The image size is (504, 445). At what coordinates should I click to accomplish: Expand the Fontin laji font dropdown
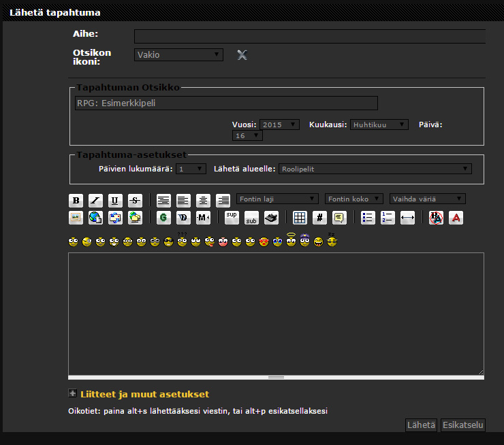tap(277, 199)
